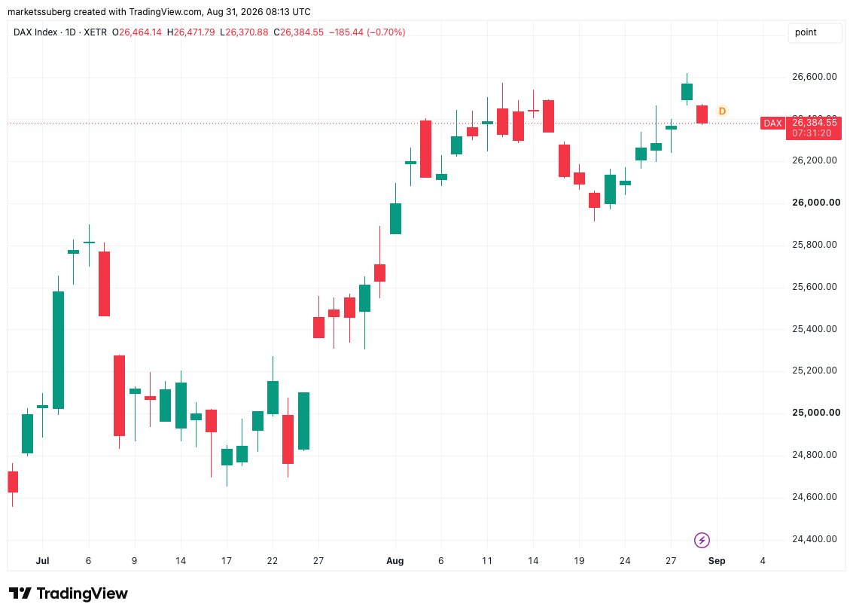Click the latest red candlestick

click(x=702, y=114)
